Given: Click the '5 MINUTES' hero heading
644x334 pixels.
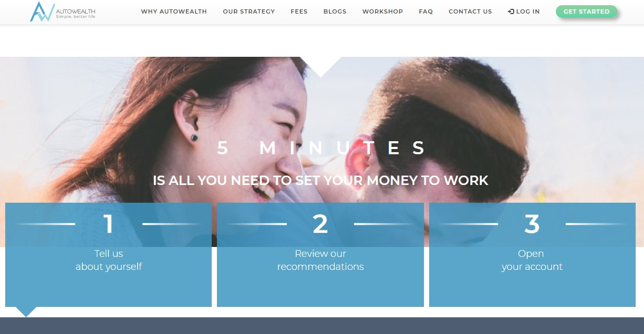Looking at the screenshot, I should coord(321,148).
